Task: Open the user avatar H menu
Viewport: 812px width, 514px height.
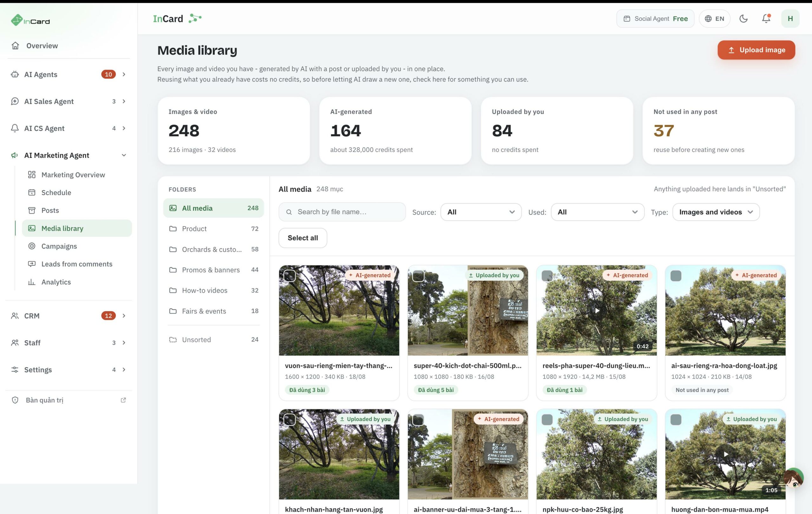Action: coord(790,18)
